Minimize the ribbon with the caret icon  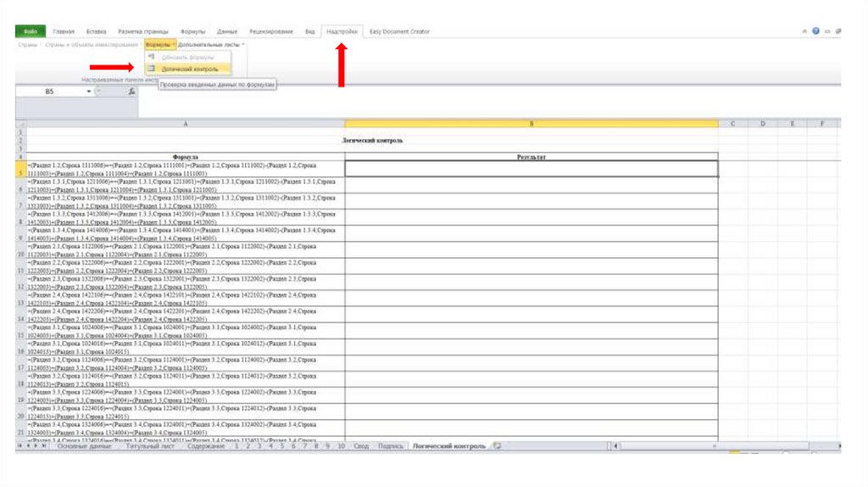click(x=804, y=31)
